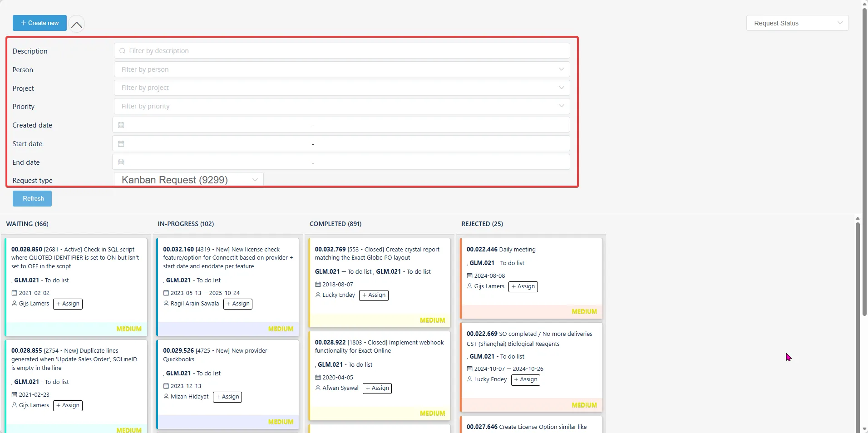Open the Request Status dropdown

797,23
